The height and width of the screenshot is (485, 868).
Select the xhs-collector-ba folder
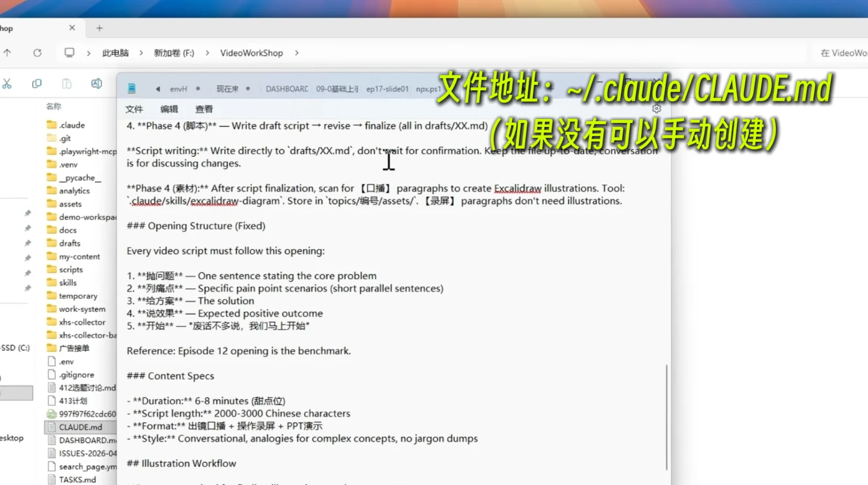coord(80,335)
